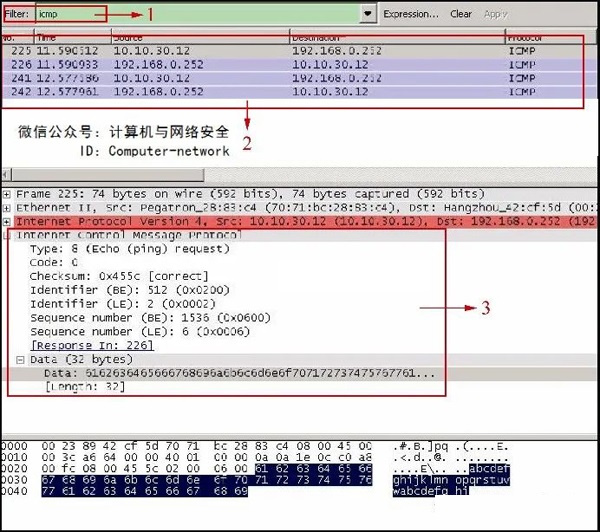This screenshot has width=600, height=532.
Task: Open the filter history dropdown arrow
Action: 368,14
